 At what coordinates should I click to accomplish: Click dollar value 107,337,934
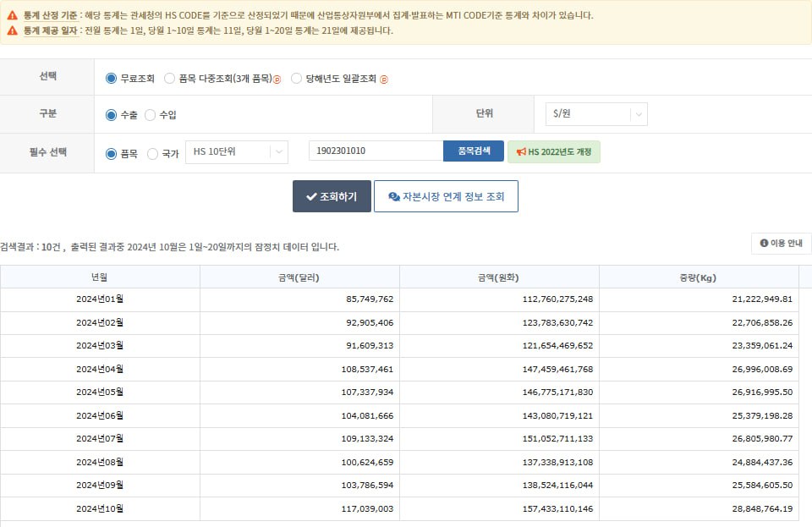[x=367, y=392]
